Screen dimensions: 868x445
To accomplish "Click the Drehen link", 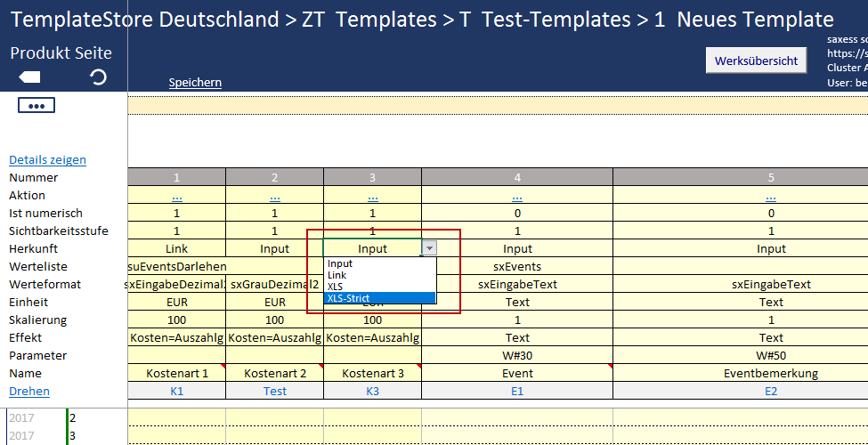I will tap(29, 392).
